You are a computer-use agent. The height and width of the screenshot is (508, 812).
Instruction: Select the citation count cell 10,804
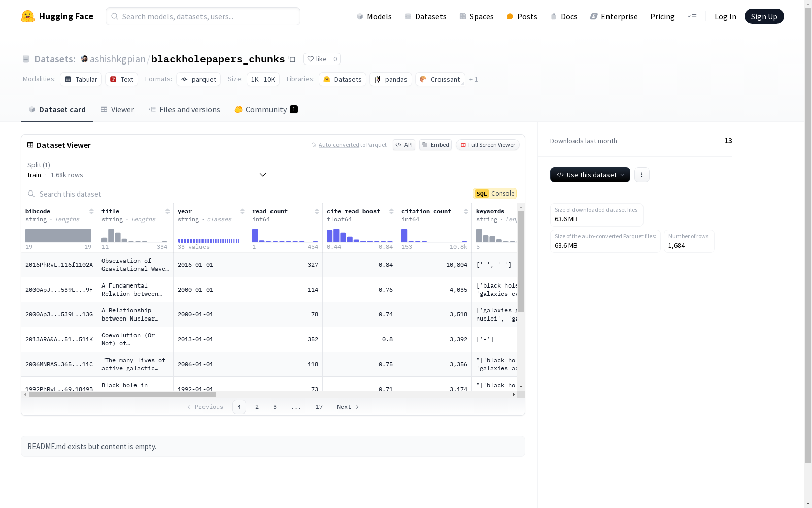(434, 265)
